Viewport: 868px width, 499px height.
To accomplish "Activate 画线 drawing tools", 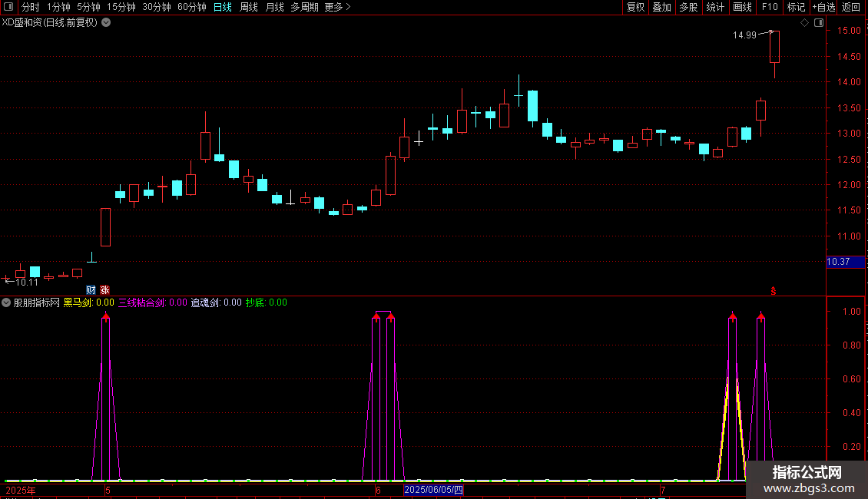I will (x=742, y=7).
